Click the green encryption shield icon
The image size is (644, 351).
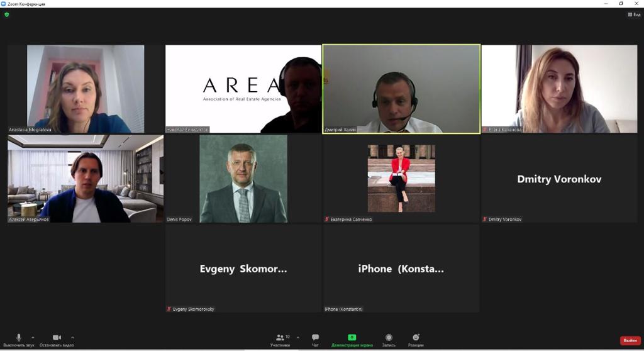click(x=7, y=14)
